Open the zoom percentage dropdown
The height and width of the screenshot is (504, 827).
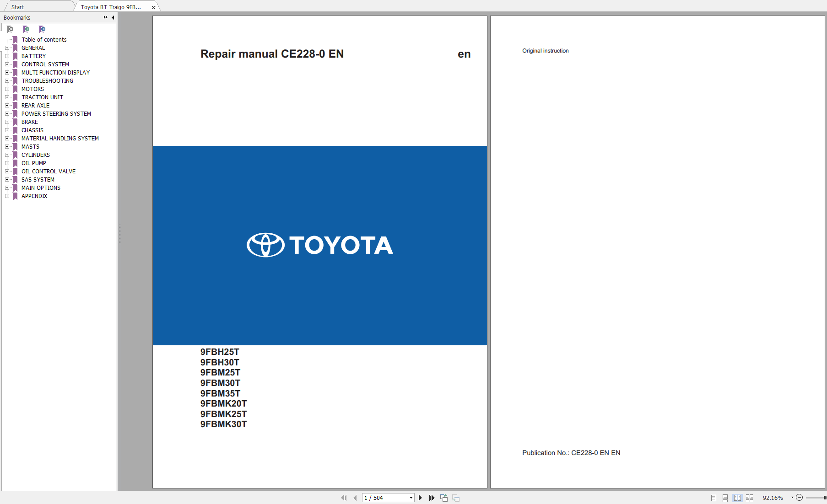[x=792, y=498]
